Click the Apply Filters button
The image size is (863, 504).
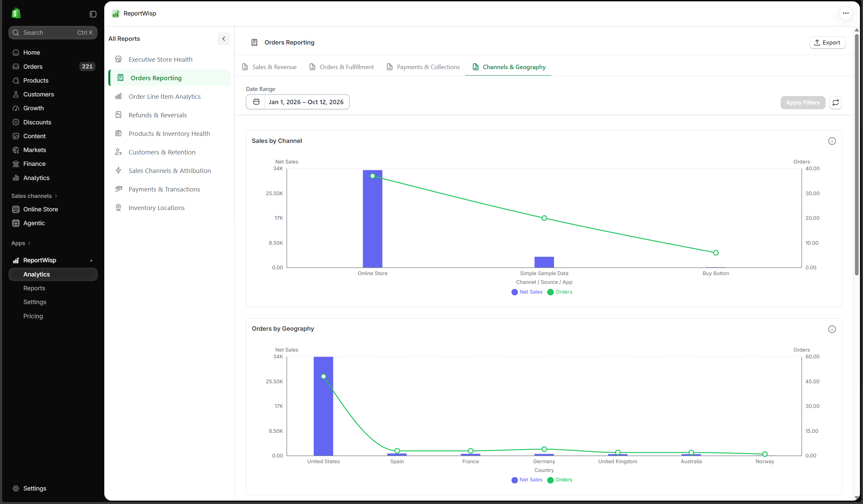click(x=802, y=102)
